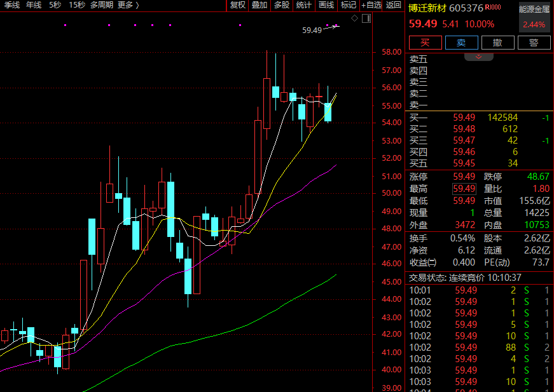This screenshot has width=554, height=392.
Task: Open 多股 multi-stock view
Action: [281, 5]
